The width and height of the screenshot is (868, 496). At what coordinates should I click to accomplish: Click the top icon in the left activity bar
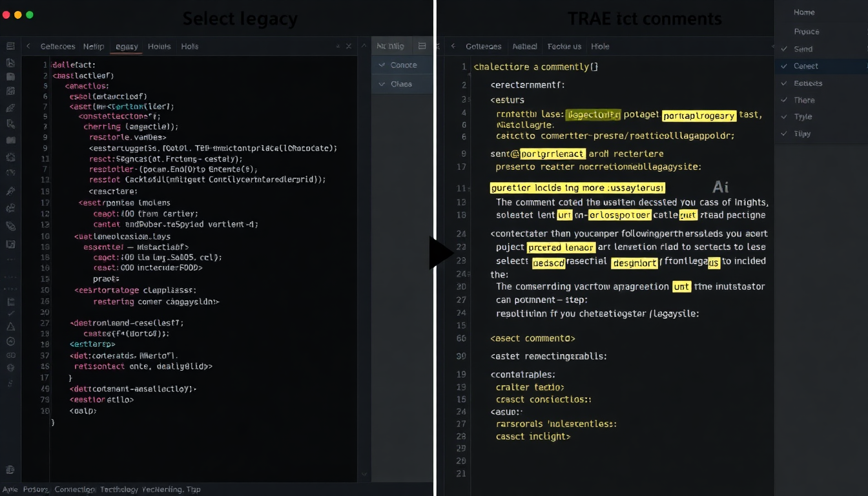point(10,46)
